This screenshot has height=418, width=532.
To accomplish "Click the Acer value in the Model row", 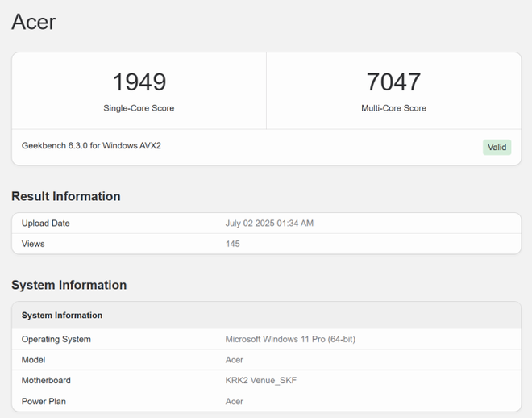I will [x=235, y=360].
